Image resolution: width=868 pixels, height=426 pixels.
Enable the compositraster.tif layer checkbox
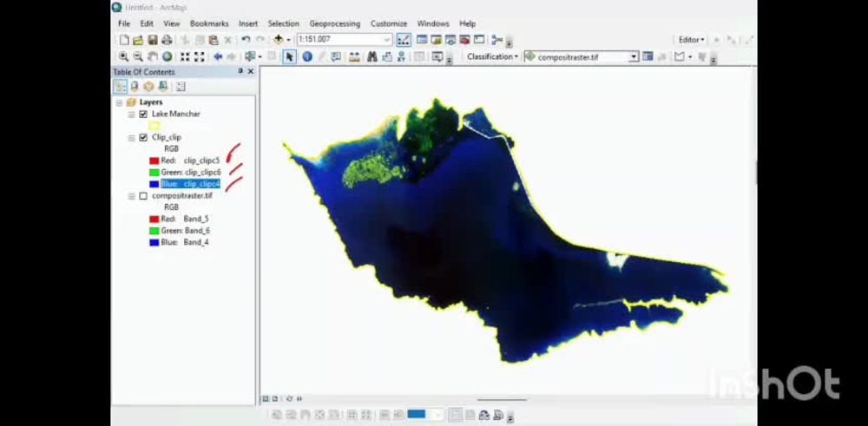point(143,196)
